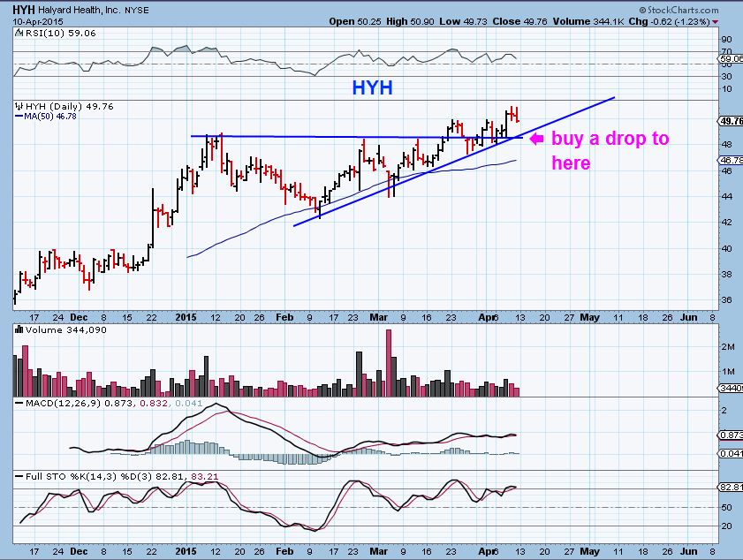Click the Open 50.25 value
743x560 pixels.
355,21
